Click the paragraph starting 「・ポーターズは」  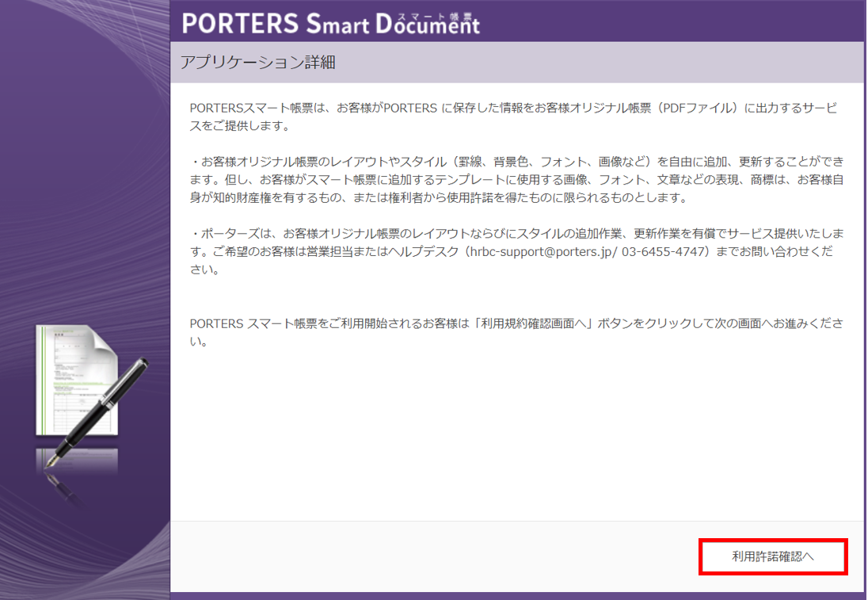point(516,251)
